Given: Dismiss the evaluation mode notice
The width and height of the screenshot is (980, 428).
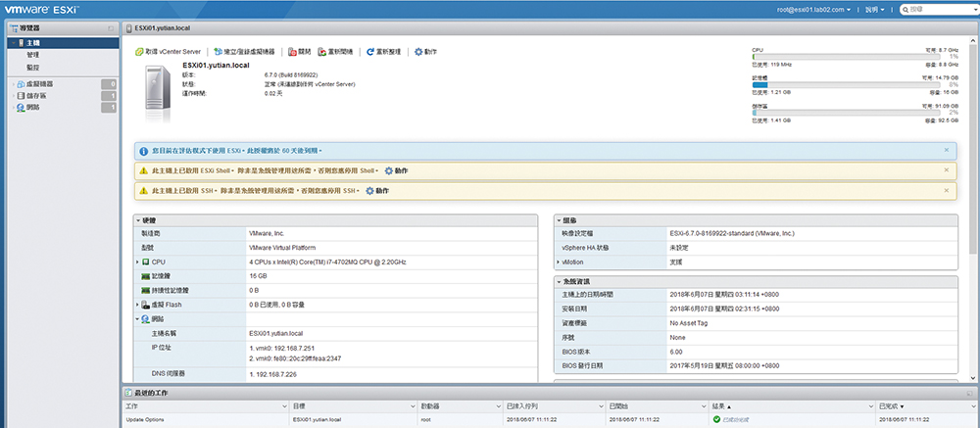Looking at the screenshot, I should 947,150.
